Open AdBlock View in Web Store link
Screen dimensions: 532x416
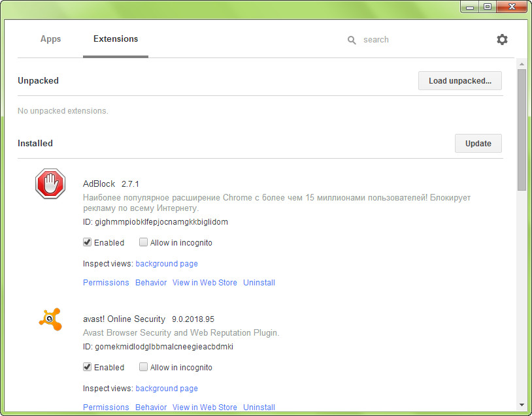pyautogui.click(x=205, y=282)
